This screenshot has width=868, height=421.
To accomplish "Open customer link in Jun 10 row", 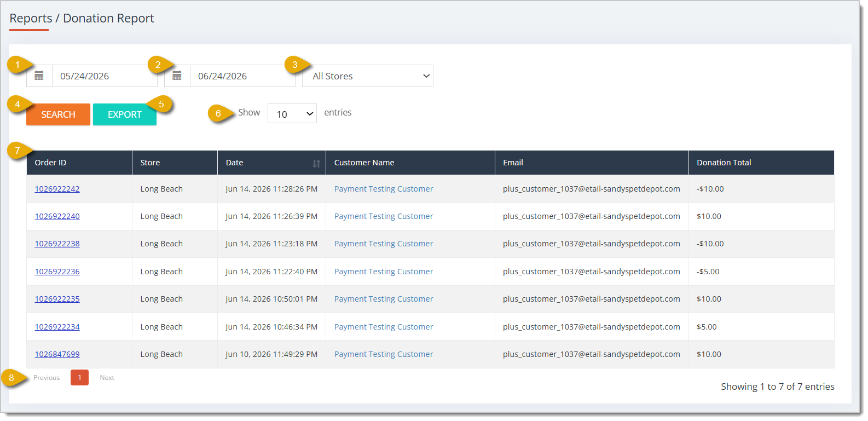I will click(384, 354).
